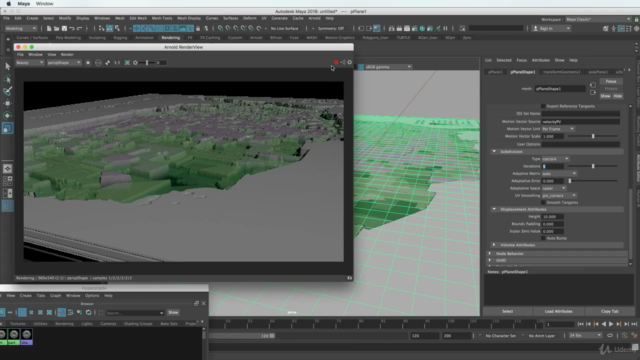Enable Export Reference Tangents checkbox
640x360 pixels.
click(543, 106)
